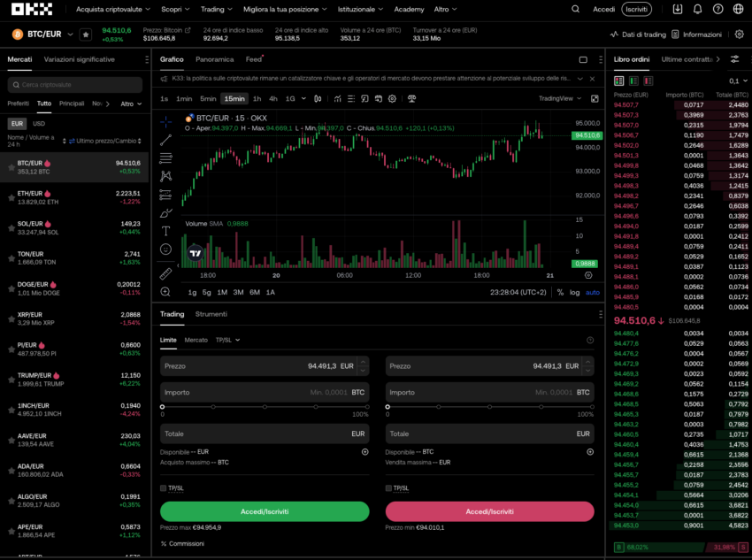Image resolution: width=752 pixels, height=560 pixels.
Task: Focus the buy Importo input field
Action: click(265, 392)
